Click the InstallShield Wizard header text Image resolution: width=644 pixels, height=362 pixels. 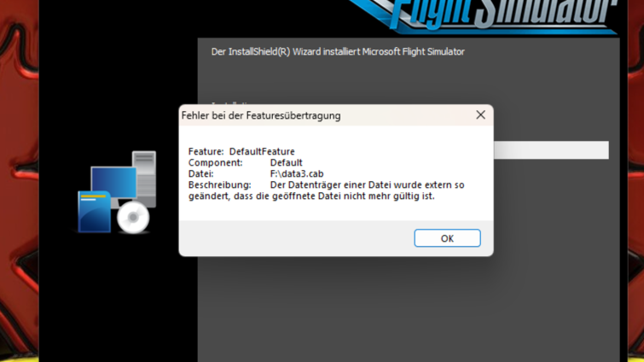point(338,52)
